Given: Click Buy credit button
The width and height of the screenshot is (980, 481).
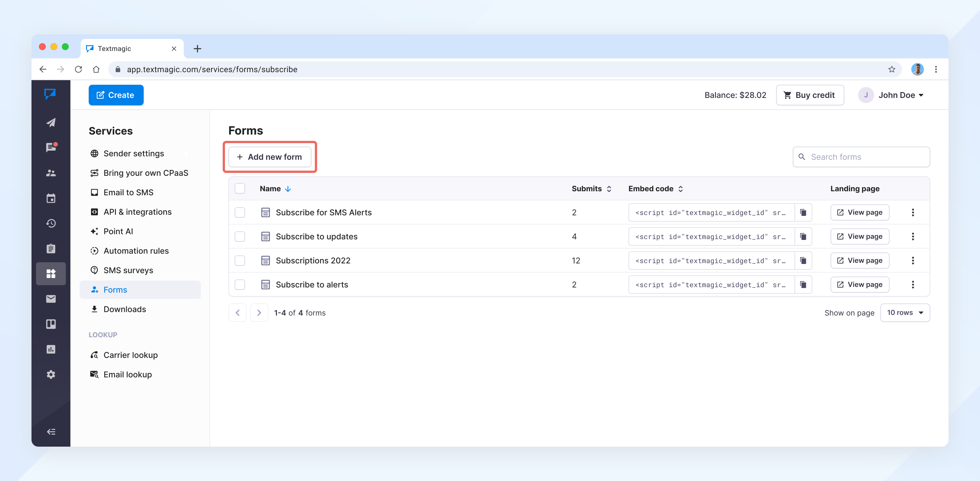Looking at the screenshot, I should coord(810,95).
